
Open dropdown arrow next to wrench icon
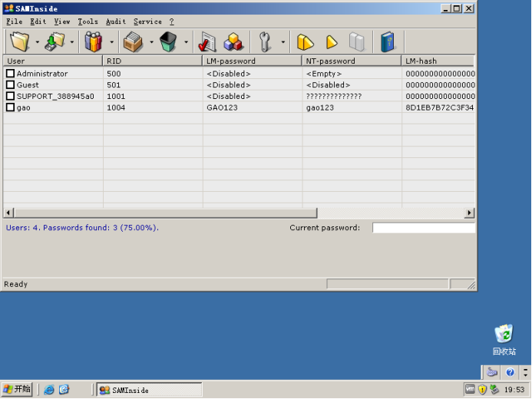click(283, 42)
